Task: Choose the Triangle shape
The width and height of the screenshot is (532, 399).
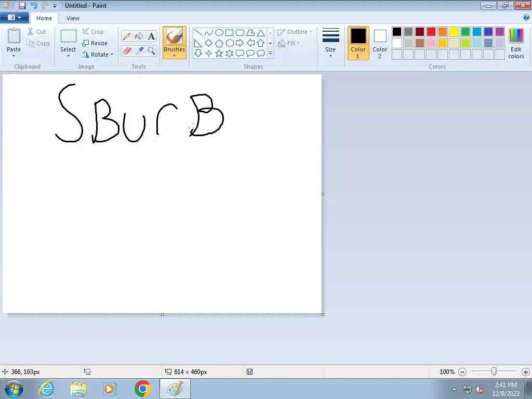Action: (x=261, y=33)
